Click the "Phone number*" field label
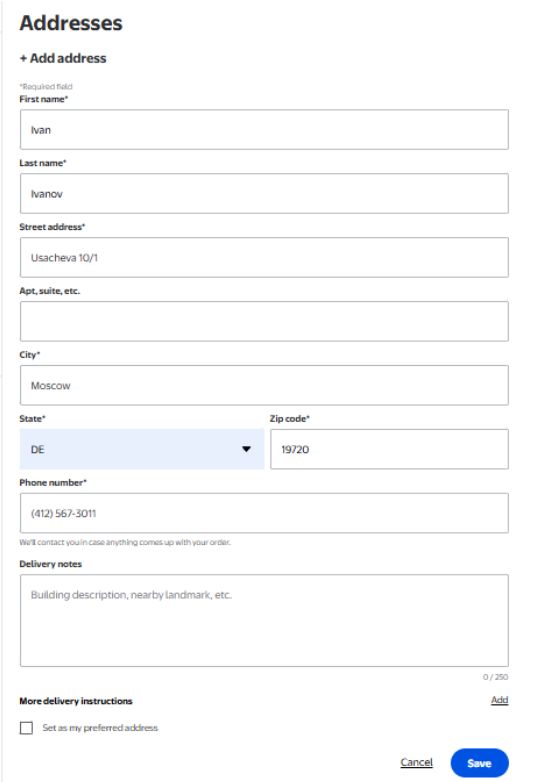Viewport: 541px width, 782px height. click(53, 482)
